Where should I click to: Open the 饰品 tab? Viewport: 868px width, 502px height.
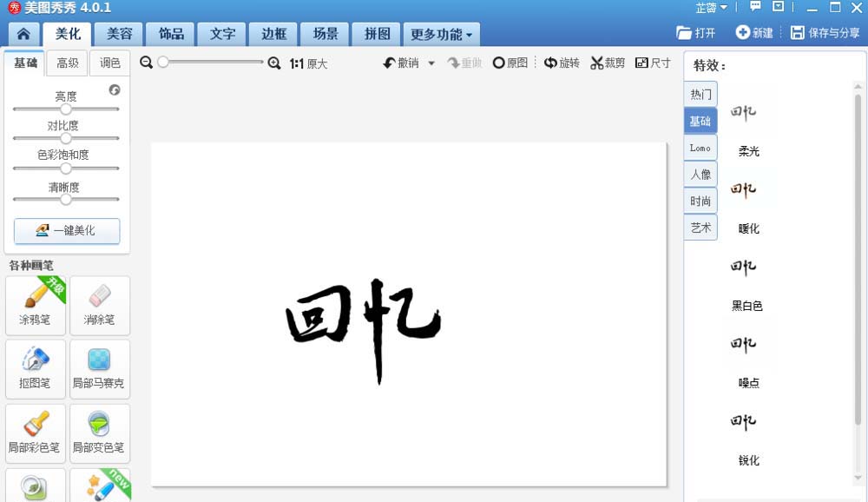coord(170,35)
